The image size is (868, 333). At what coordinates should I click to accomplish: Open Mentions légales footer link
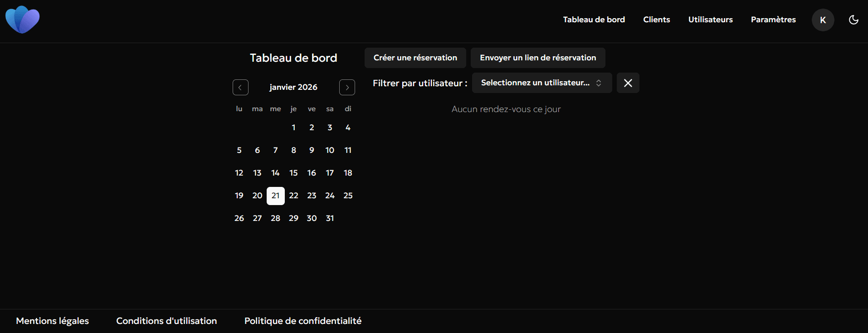pos(52,321)
